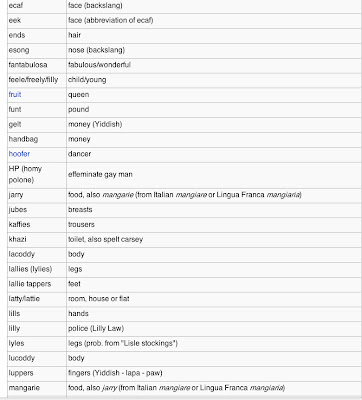Select the 'ends' term cell
Image resolution: width=362 pixels, height=400 pixels.
[x=37, y=35]
